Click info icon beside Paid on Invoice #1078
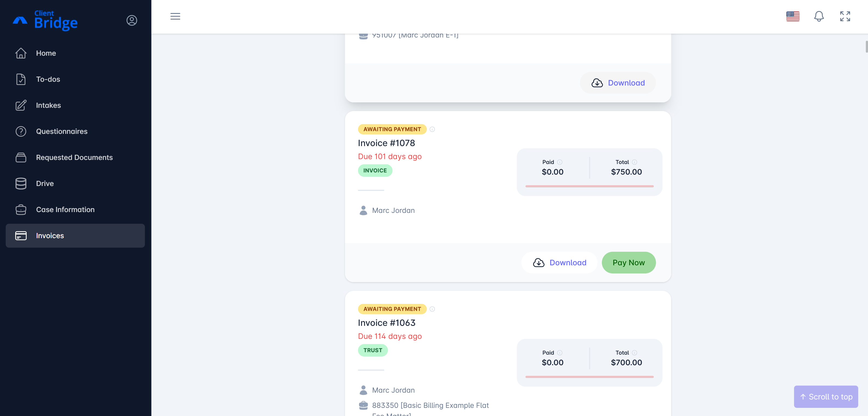 click(560, 162)
